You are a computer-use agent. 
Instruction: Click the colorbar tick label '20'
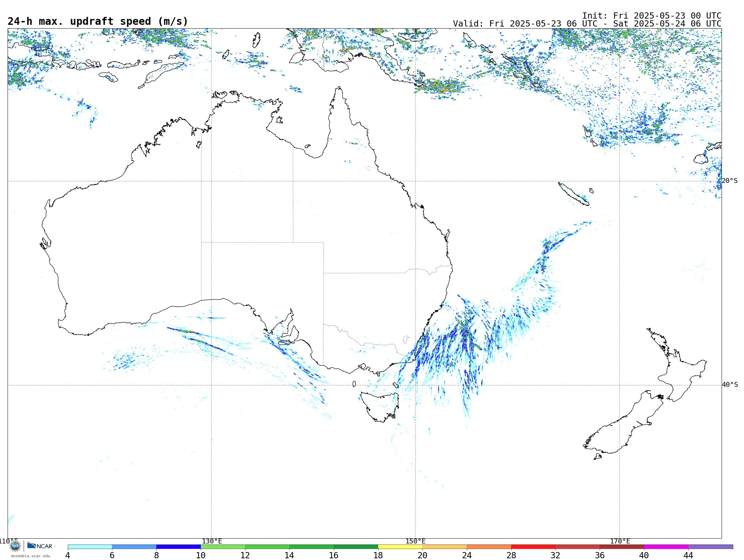pos(423,556)
